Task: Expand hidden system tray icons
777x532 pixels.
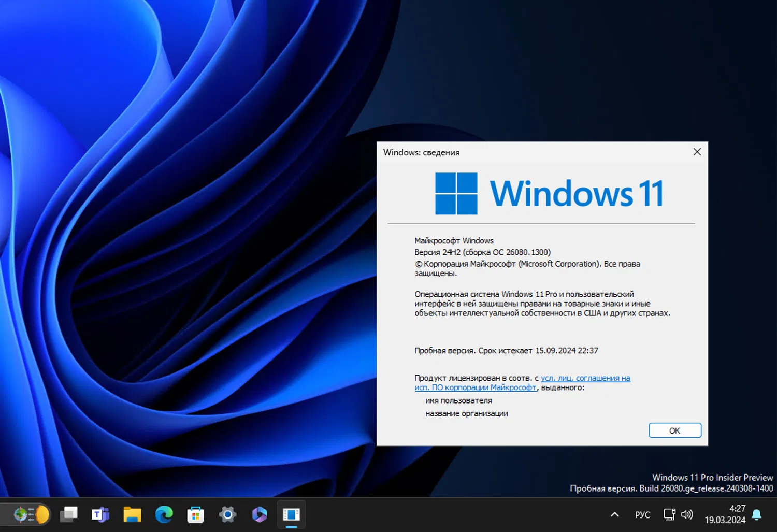Action: click(x=614, y=514)
